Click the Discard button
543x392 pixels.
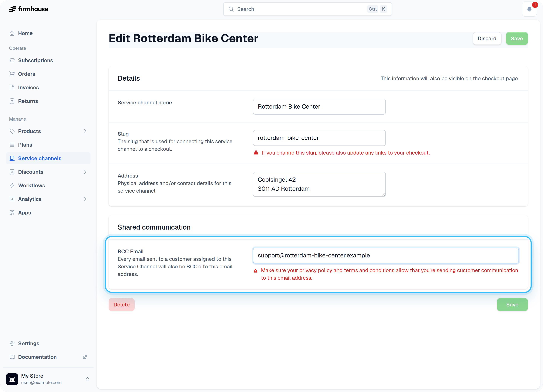487,38
